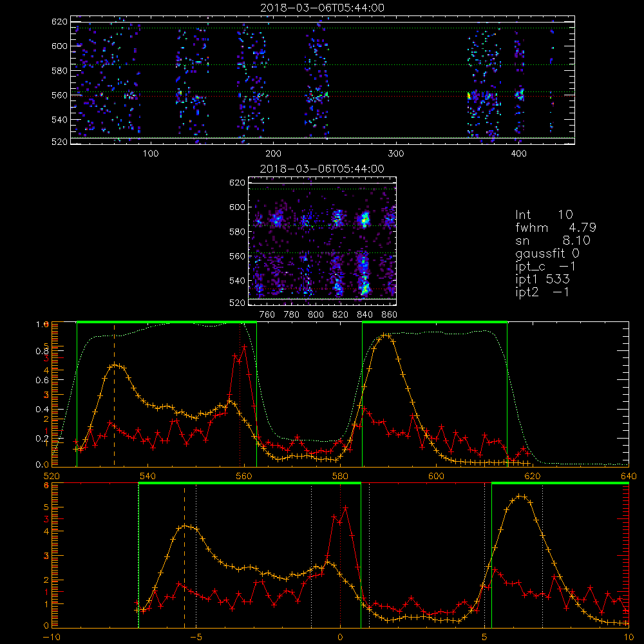Select the 'ipt1 533' readout line
Image resolution: width=644 pixels, height=644 pixels.
click(x=542, y=279)
